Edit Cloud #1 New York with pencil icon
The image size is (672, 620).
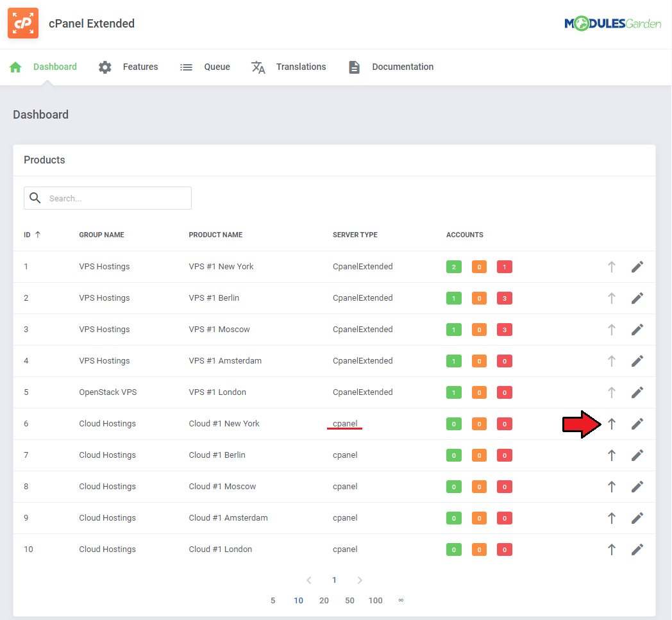pos(637,424)
